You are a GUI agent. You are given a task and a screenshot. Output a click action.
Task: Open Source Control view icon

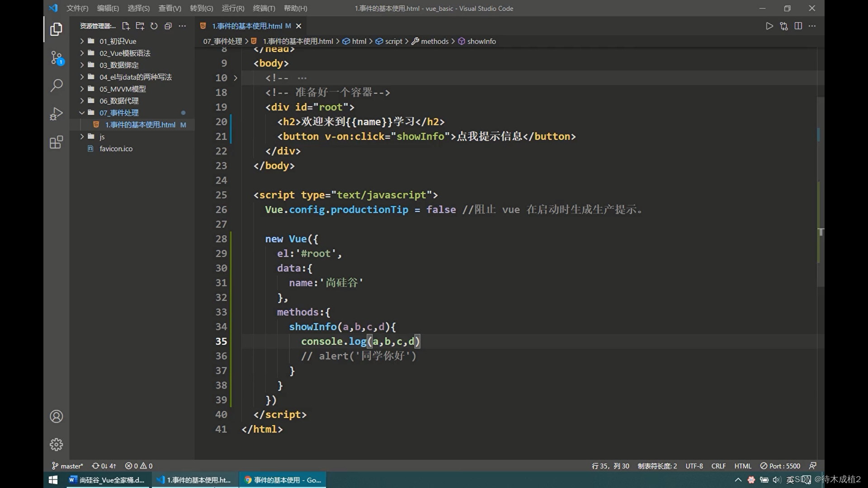56,57
